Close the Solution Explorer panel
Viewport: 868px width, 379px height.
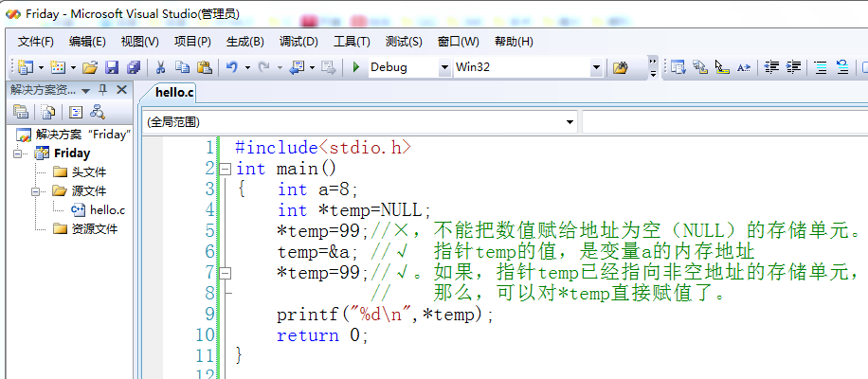click(121, 90)
